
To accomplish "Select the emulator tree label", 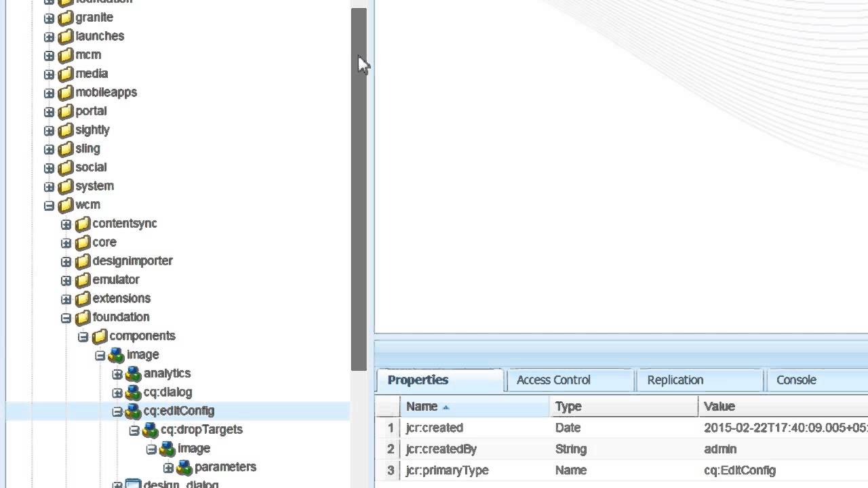I will pos(116,280).
